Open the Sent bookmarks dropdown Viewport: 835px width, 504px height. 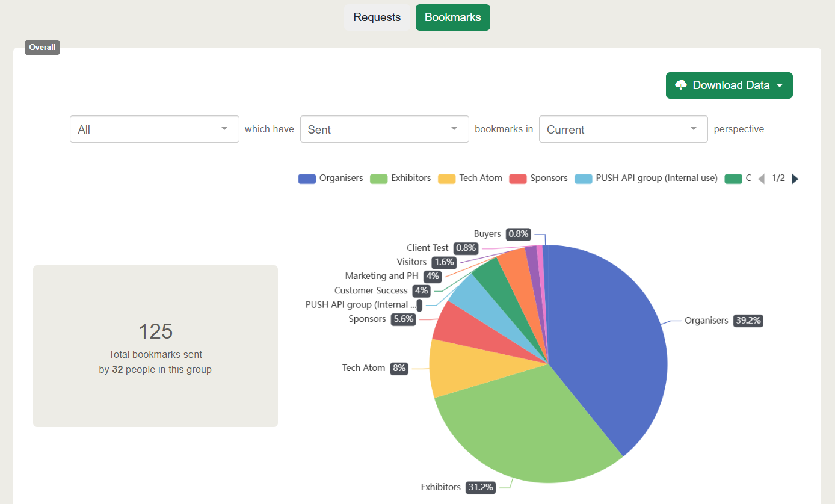(384, 129)
